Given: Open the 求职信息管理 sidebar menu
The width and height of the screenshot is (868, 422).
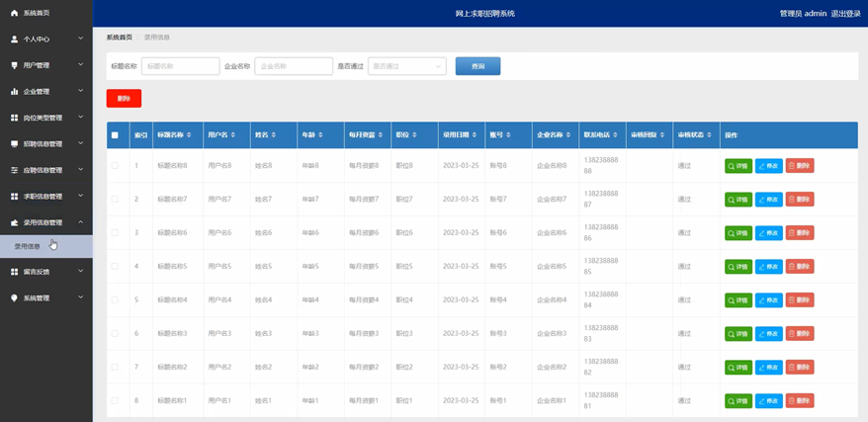Looking at the screenshot, I should coord(45,197).
